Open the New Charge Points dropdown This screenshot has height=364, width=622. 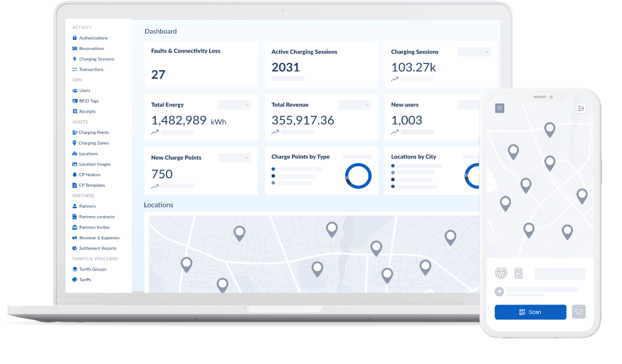coord(234,158)
